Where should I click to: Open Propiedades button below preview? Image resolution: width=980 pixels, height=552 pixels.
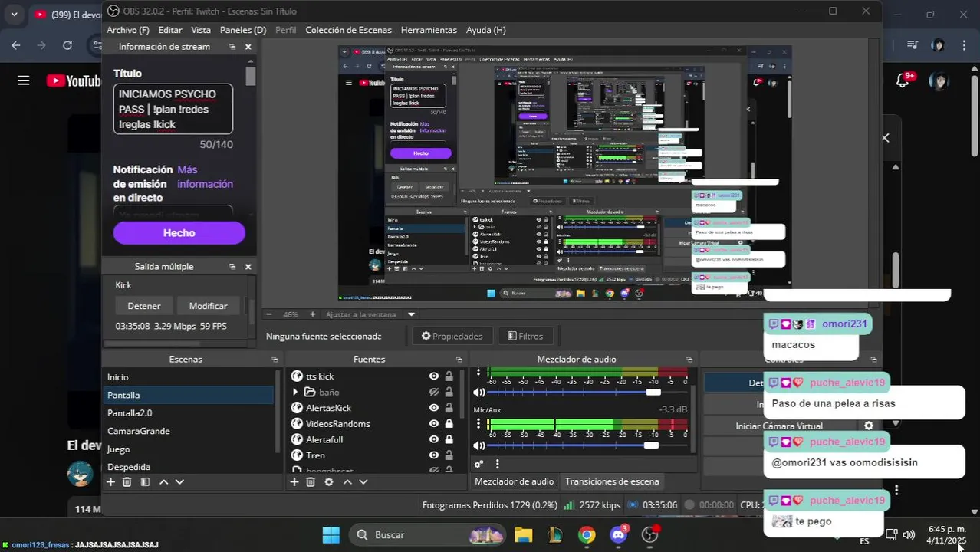pos(452,336)
